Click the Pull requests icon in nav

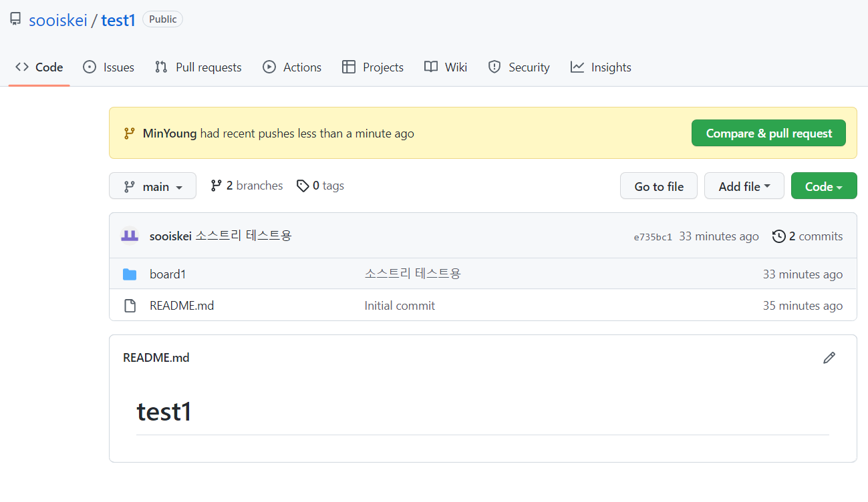(x=161, y=67)
